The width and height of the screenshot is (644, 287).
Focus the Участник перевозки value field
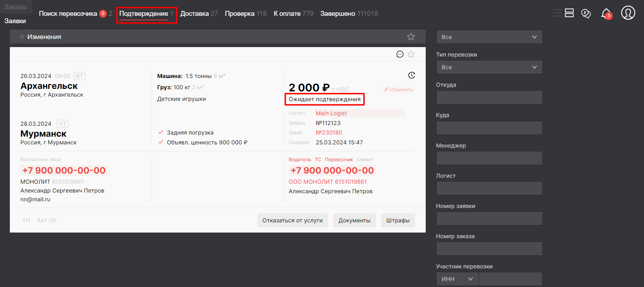coord(510,279)
